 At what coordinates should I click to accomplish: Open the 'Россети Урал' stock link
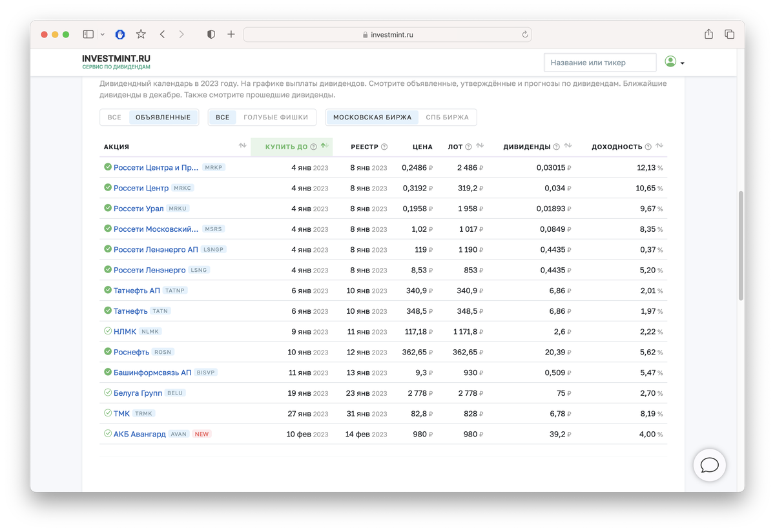[138, 209]
